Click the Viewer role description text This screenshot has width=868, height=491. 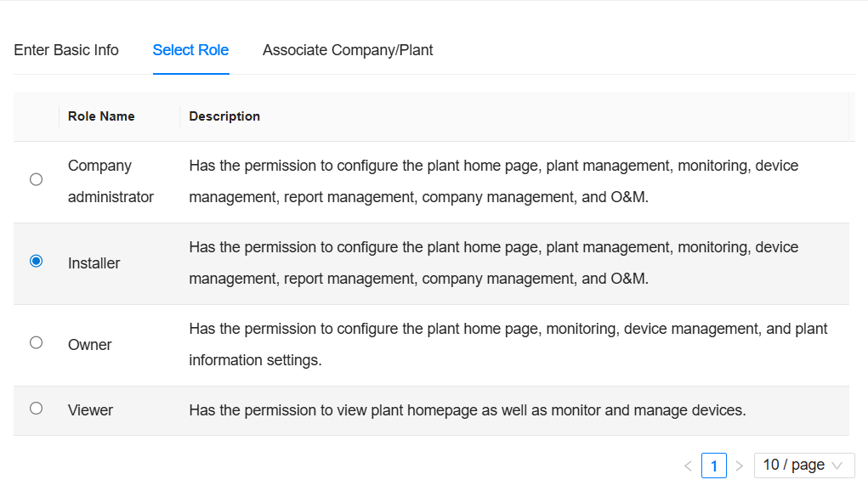[x=467, y=410]
